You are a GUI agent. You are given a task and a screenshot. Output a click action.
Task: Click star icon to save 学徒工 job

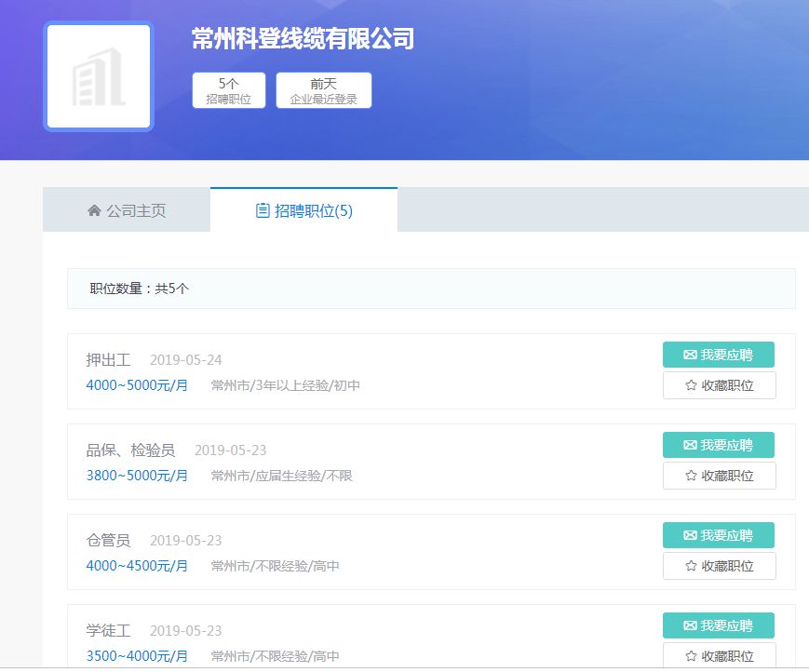click(x=691, y=655)
